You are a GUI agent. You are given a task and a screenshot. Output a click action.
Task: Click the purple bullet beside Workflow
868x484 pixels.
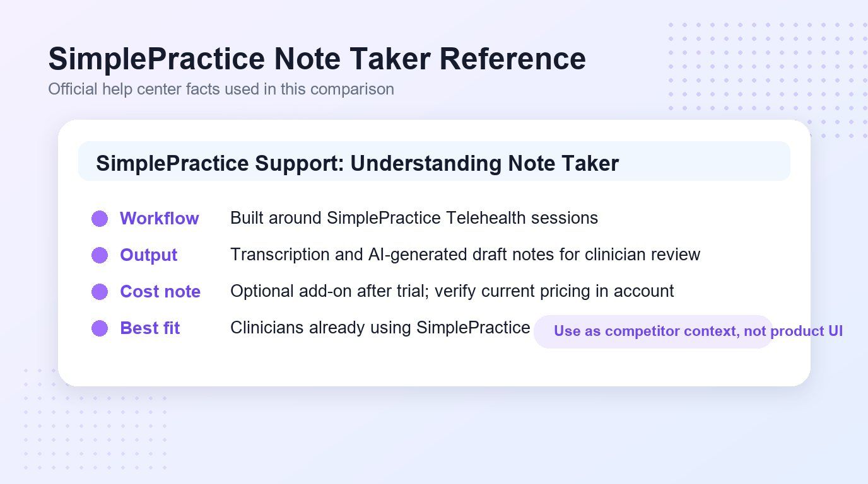[x=100, y=219]
